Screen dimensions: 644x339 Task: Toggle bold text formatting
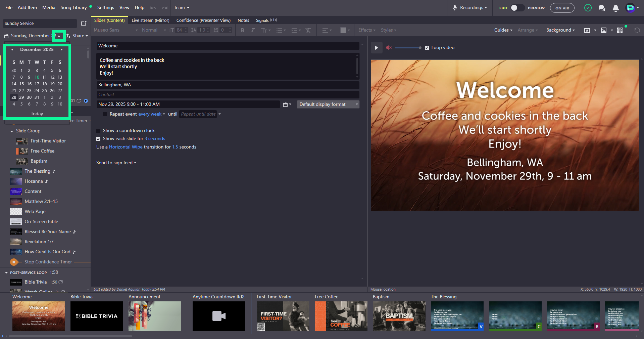point(242,30)
